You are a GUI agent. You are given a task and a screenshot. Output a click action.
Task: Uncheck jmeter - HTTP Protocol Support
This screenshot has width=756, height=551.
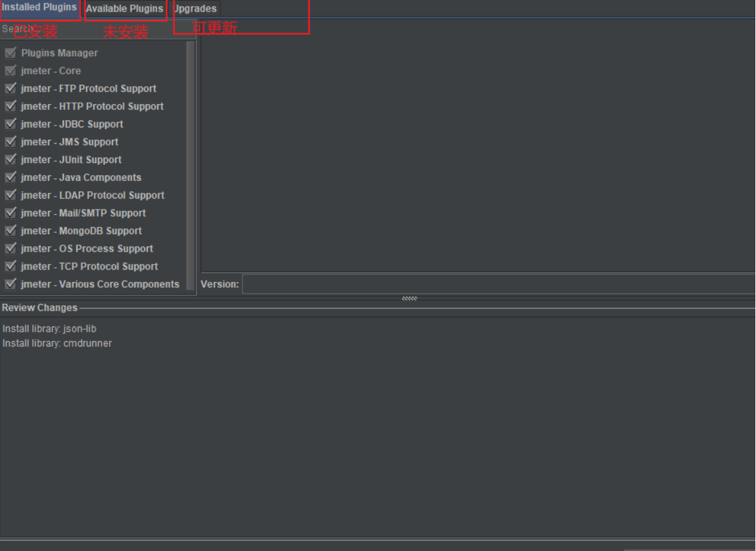tap(10, 106)
